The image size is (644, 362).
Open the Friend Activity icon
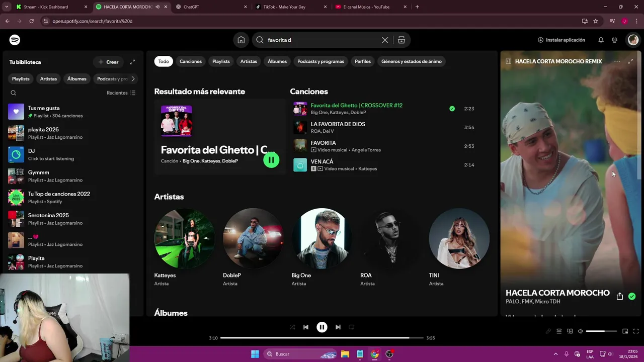(614, 40)
